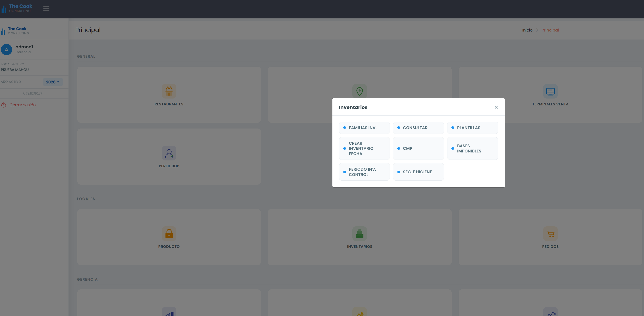Open the Inventarios green box icon
644x316 pixels.
[x=359, y=234]
